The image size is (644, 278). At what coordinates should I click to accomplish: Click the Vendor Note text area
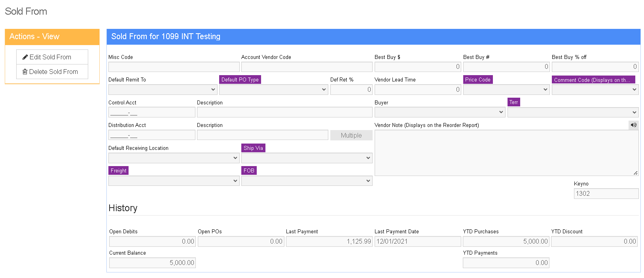506,153
